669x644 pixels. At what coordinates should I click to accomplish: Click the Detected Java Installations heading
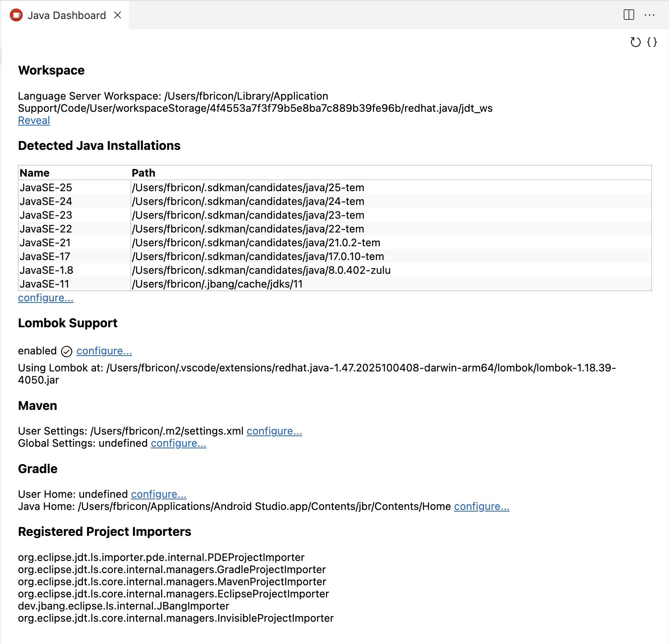tap(99, 145)
